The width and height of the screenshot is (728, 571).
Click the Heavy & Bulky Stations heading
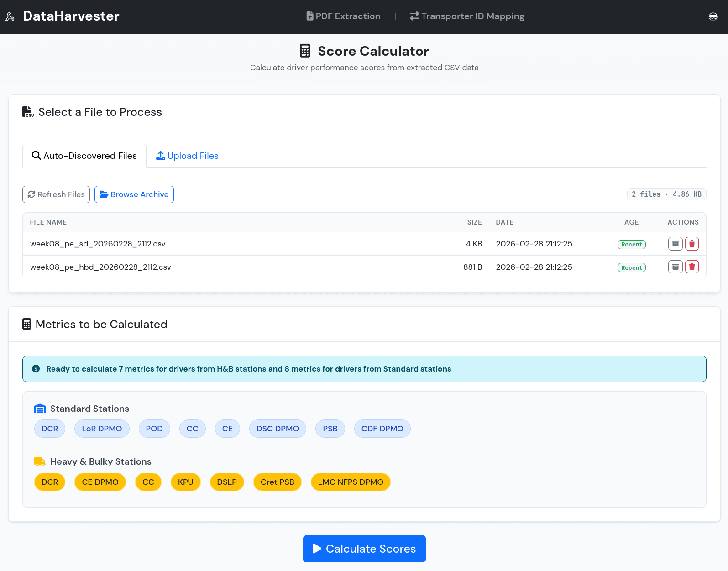point(101,461)
